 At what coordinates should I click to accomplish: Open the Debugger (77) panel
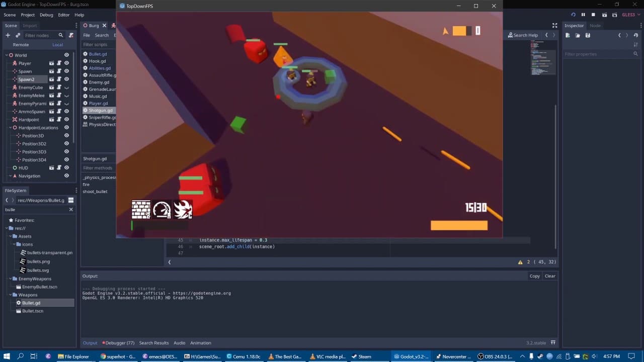point(119,342)
